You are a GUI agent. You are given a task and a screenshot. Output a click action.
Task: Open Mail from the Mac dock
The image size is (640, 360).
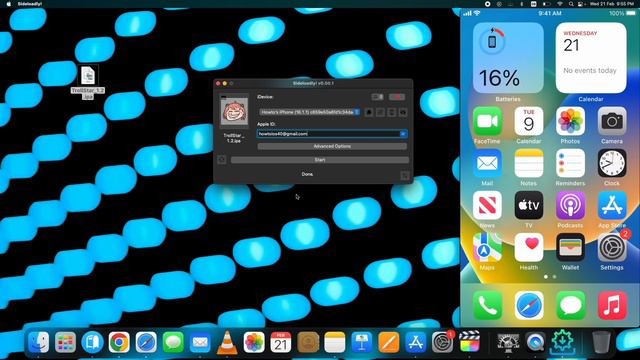200,342
